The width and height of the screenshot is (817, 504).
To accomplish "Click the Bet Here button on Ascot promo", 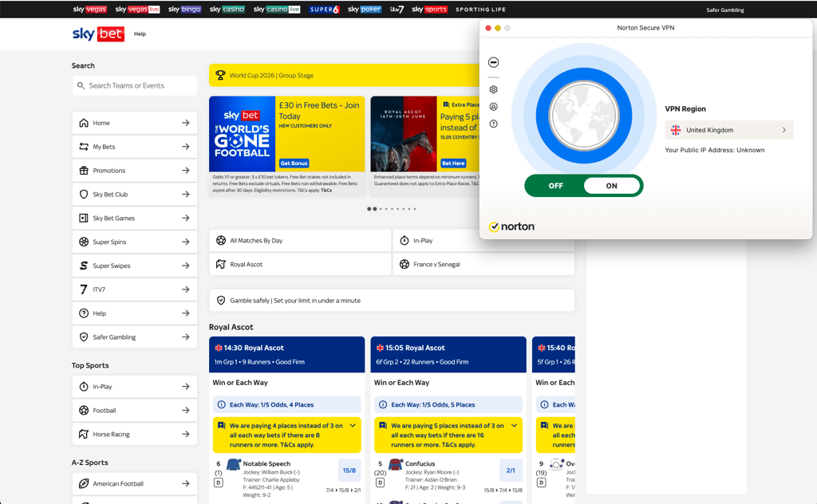I will [453, 163].
